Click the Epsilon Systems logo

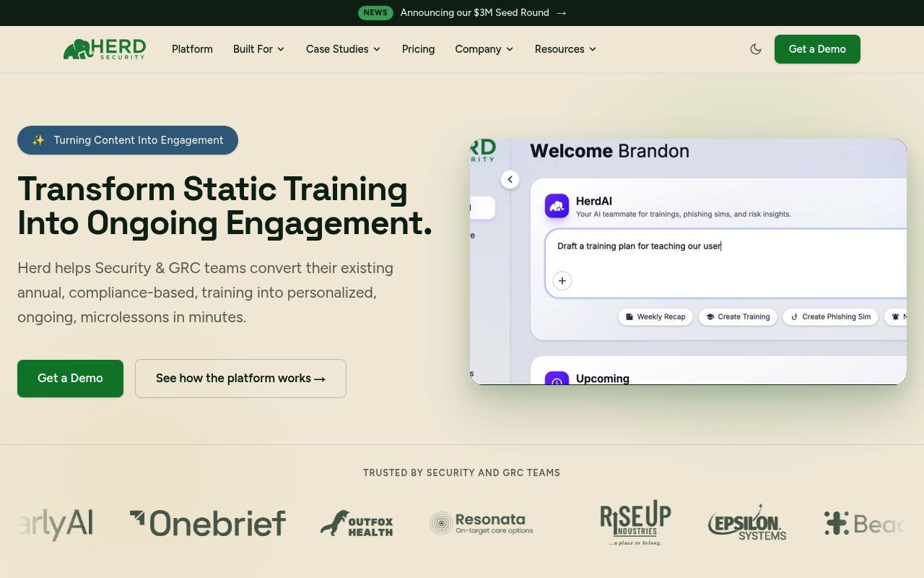coord(747,523)
